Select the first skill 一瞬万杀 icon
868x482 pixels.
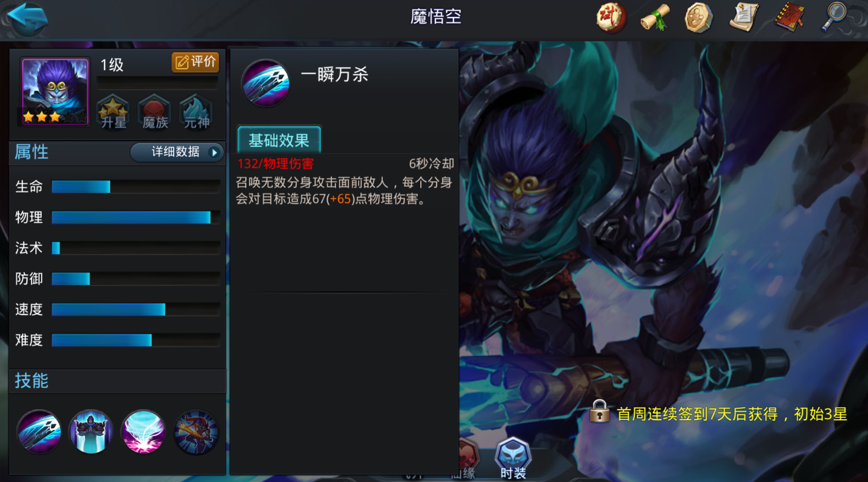39,432
